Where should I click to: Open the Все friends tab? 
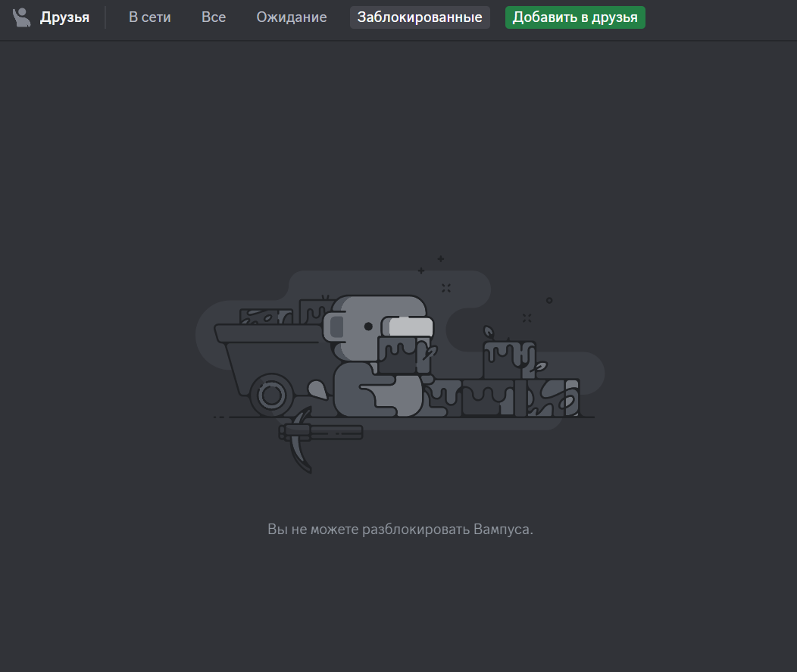214,17
